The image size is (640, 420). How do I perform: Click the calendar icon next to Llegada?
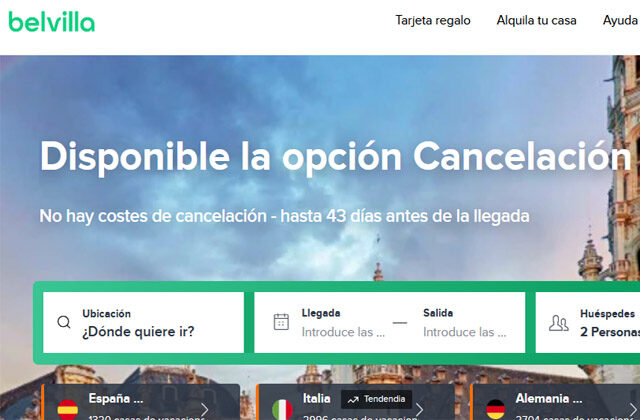point(281,323)
